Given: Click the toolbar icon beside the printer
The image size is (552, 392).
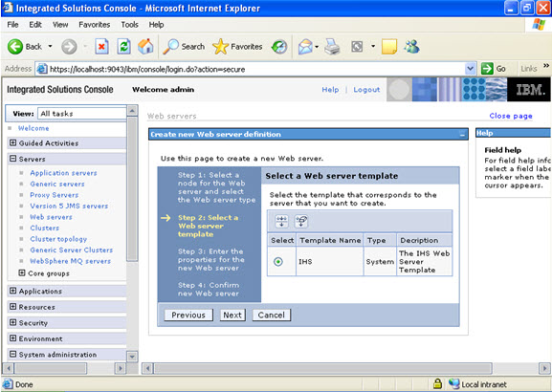Looking at the screenshot, I should point(357,47).
